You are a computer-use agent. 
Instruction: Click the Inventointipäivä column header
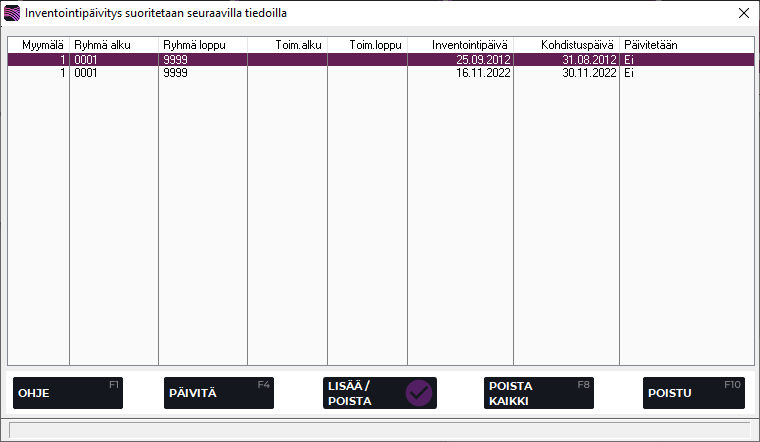[460, 45]
